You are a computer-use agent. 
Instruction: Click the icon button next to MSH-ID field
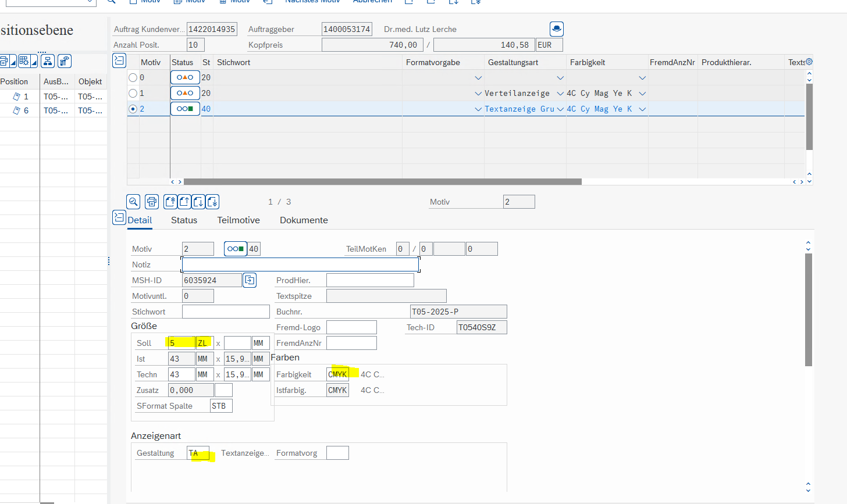click(250, 280)
